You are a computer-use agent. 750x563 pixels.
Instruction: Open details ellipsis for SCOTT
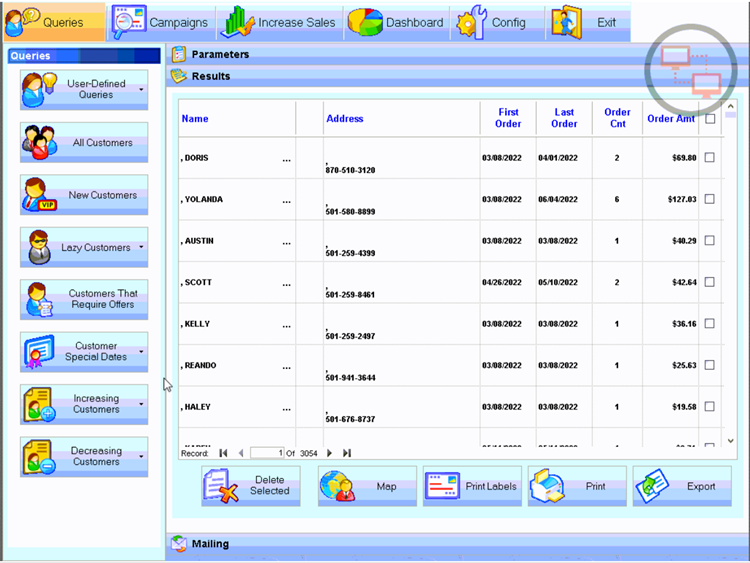point(287,285)
